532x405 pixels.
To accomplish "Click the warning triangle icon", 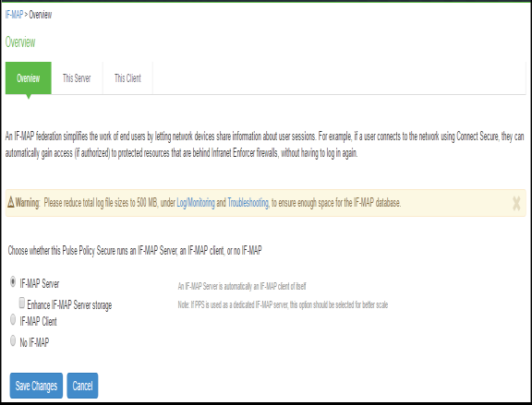I will (11, 202).
